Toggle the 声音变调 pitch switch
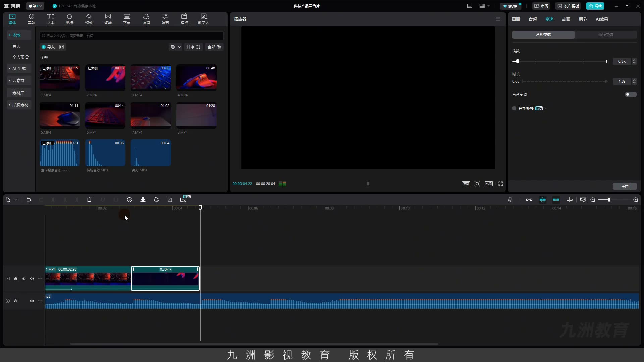The image size is (644, 362). [x=631, y=94]
